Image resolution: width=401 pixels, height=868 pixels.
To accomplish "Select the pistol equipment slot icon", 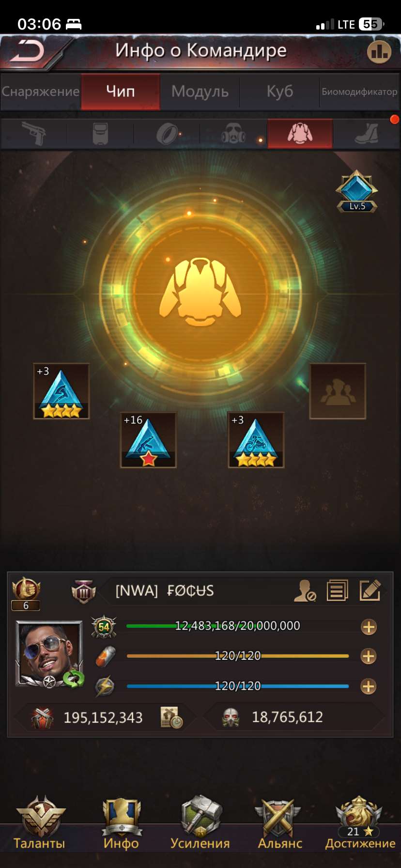I will (34, 134).
